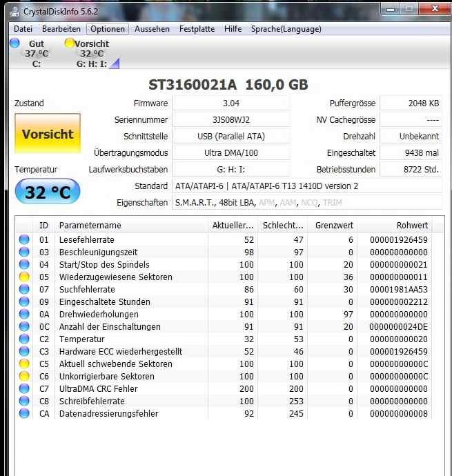Open the Aussehen menu
Viewport: 452px width, 476px height.
[x=152, y=29]
